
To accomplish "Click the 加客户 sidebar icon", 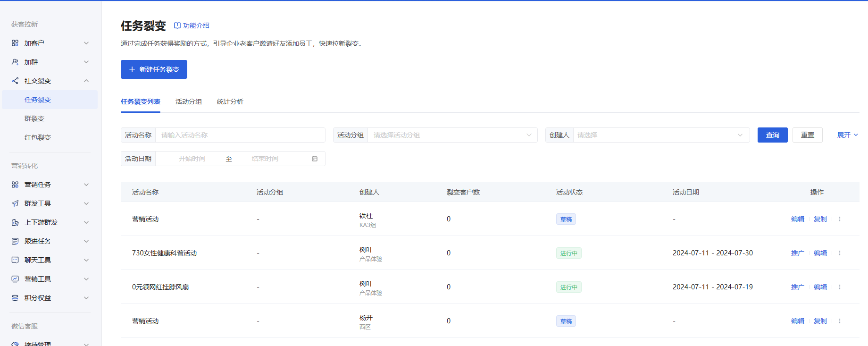I will 15,43.
